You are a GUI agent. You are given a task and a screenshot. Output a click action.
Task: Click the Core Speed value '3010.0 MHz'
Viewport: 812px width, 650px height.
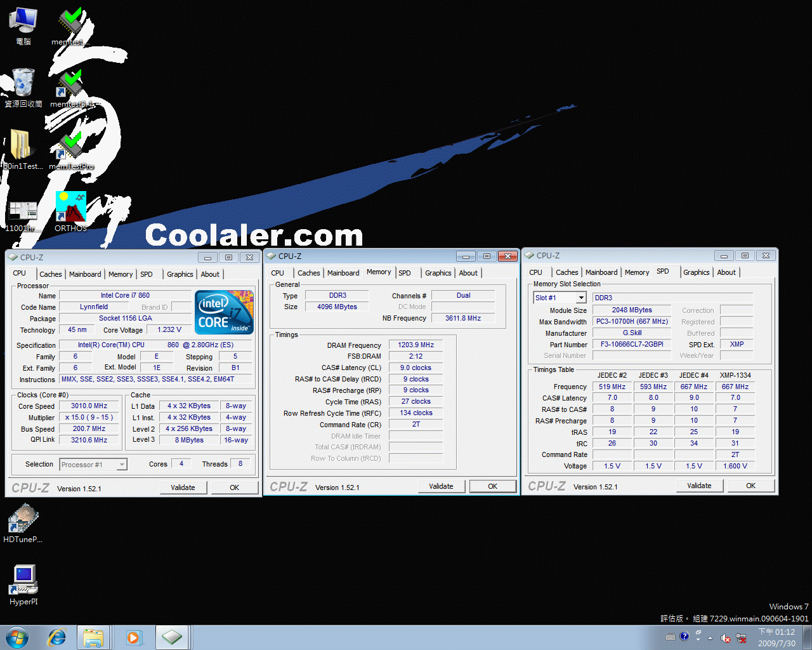[x=89, y=406]
